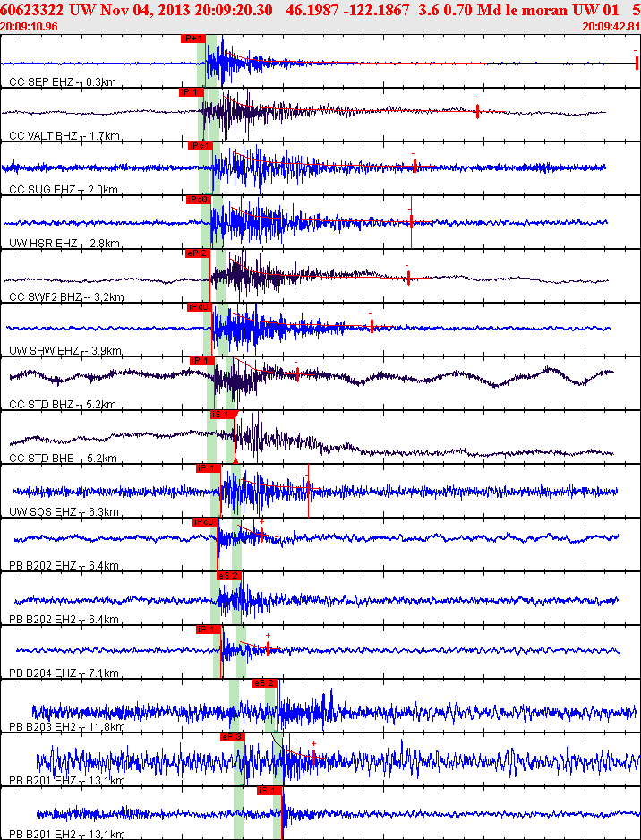Viewport: 641px width, 840px height.
Task: Select the station label 'UW HSR EHZ -- 2.8km'
Action: tap(64, 244)
